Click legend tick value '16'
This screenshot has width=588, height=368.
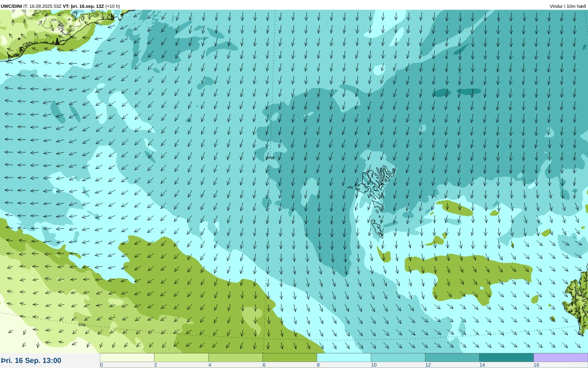[x=537, y=365]
